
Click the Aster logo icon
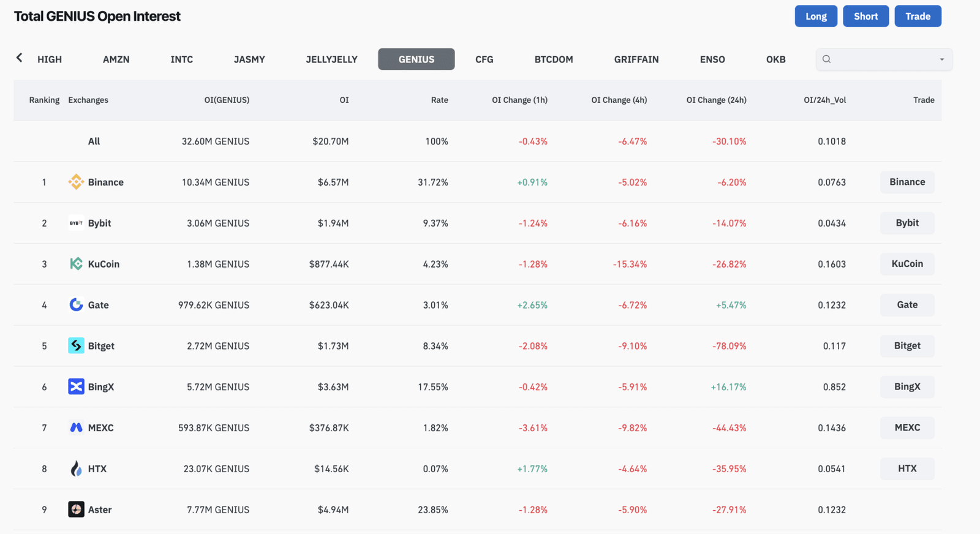76,510
